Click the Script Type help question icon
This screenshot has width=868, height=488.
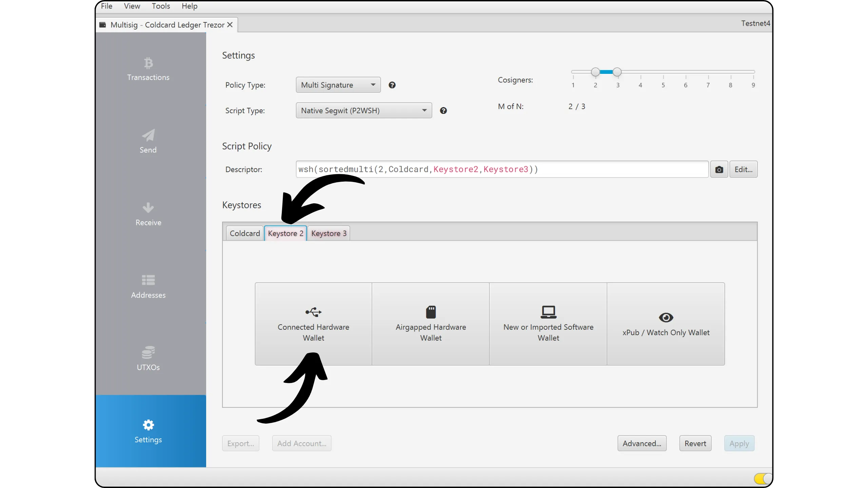443,110
